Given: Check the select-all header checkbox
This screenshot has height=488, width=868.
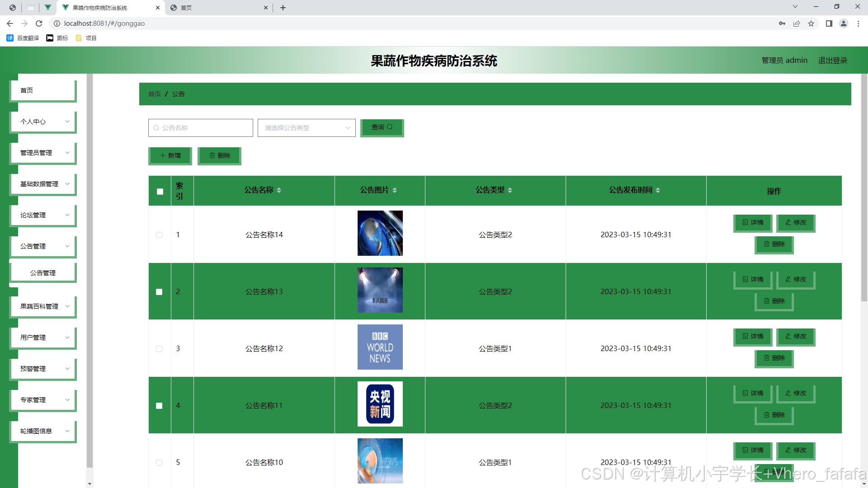Looking at the screenshot, I should [160, 192].
